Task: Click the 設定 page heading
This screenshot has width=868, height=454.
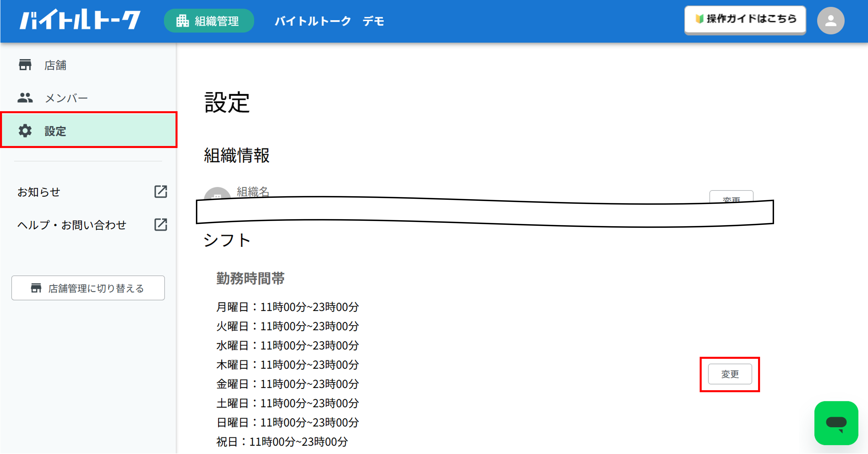Action: pos(227,102)
